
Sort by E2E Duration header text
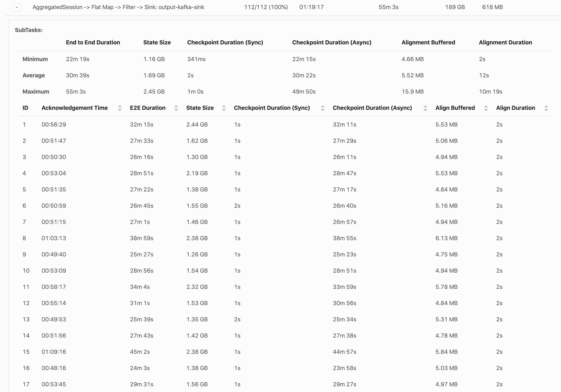point(148,108)
